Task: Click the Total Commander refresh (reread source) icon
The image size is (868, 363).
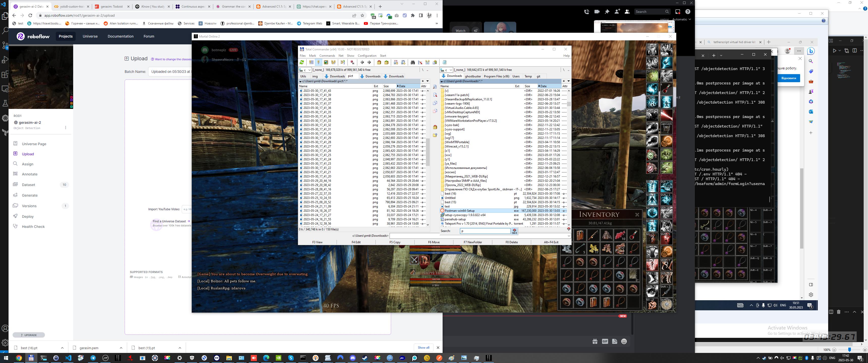Action: click(302, 62)
